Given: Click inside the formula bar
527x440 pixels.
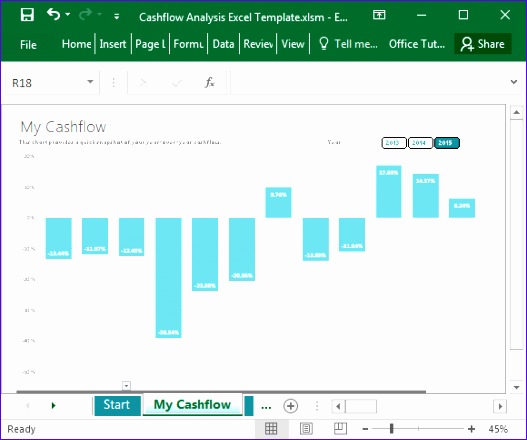Looking at the screenshot, I should pos(368,82).
